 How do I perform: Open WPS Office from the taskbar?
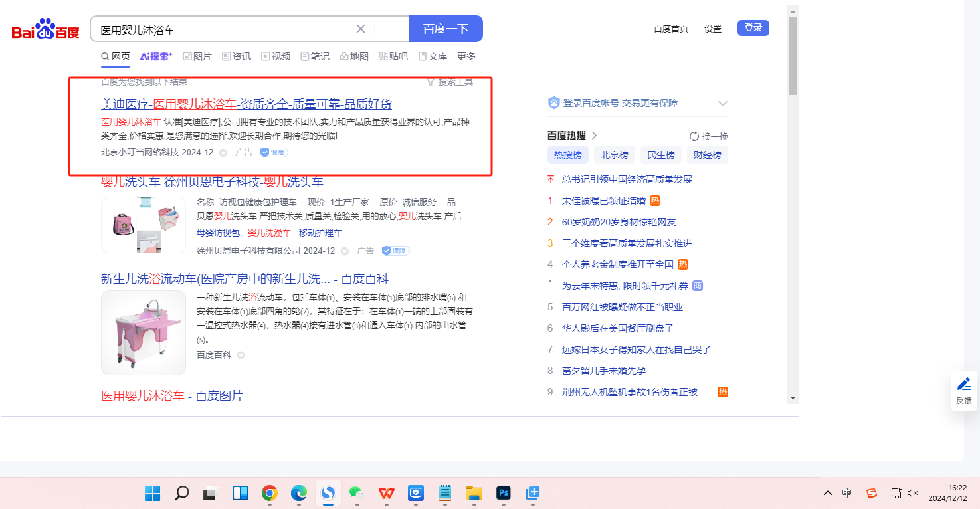click(386, 493)
